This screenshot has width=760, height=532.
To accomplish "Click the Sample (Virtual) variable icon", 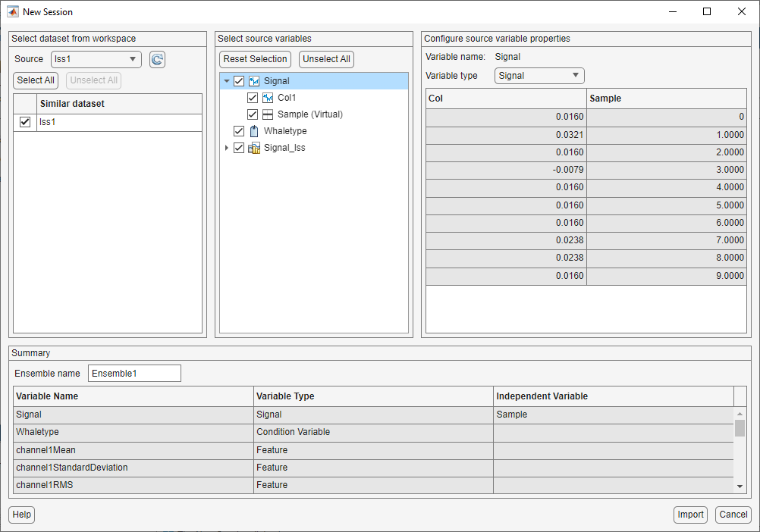I will click(268, 114).
